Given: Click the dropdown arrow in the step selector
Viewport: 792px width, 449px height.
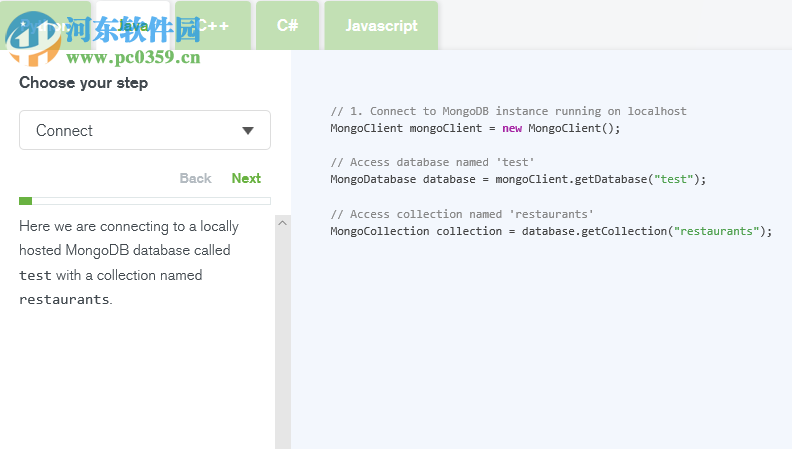Looking at the screenshot, I should pos(248,131).
